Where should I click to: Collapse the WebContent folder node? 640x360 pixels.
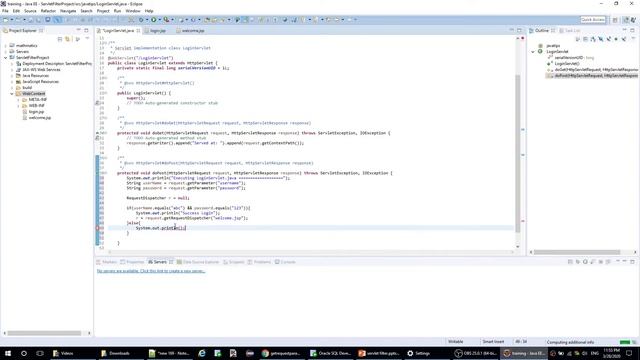[x=12, y=93]
